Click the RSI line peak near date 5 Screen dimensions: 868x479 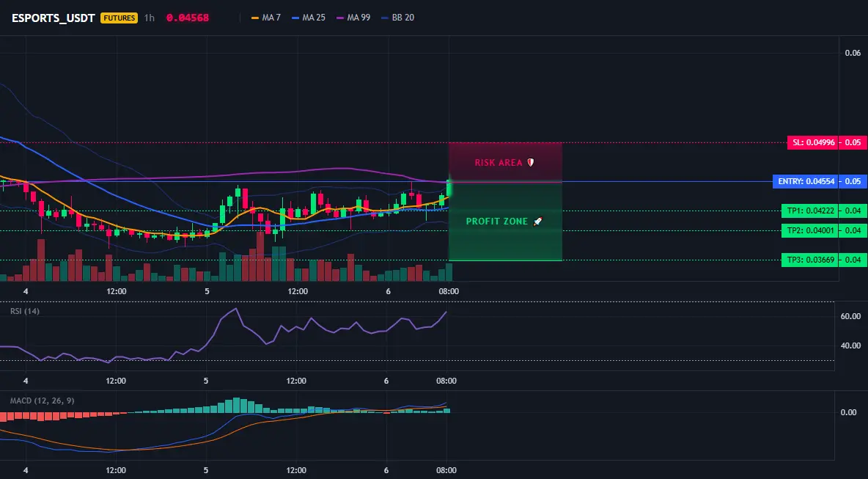point(236,308)
